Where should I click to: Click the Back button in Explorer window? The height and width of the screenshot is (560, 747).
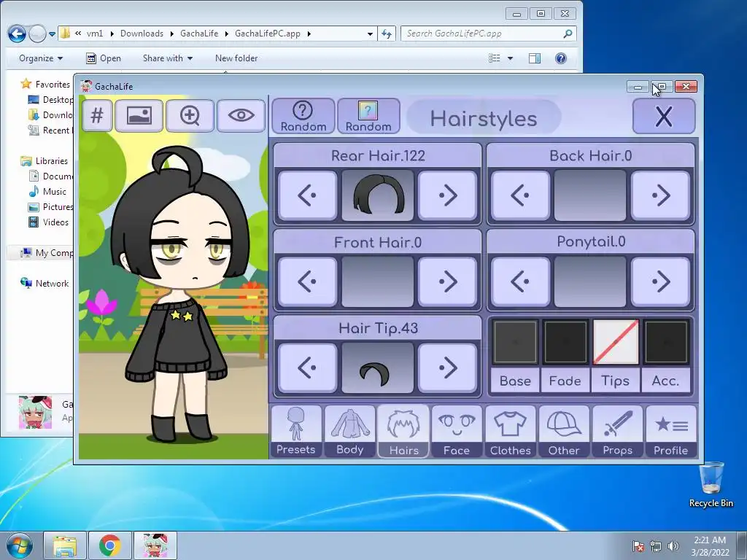[18, 34]
